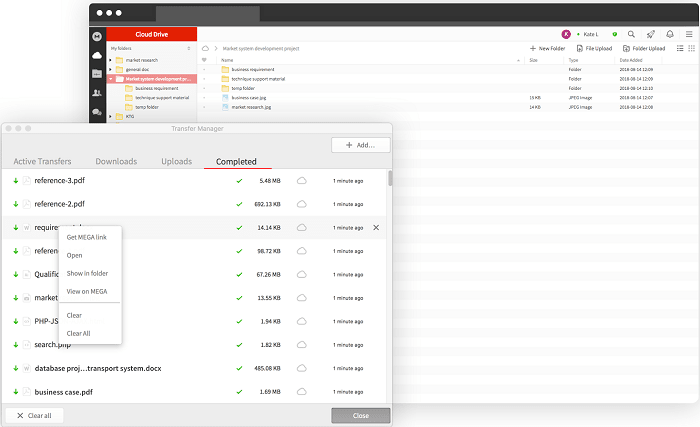
Task: Click the Clear all button
Action: coord(34,415)
